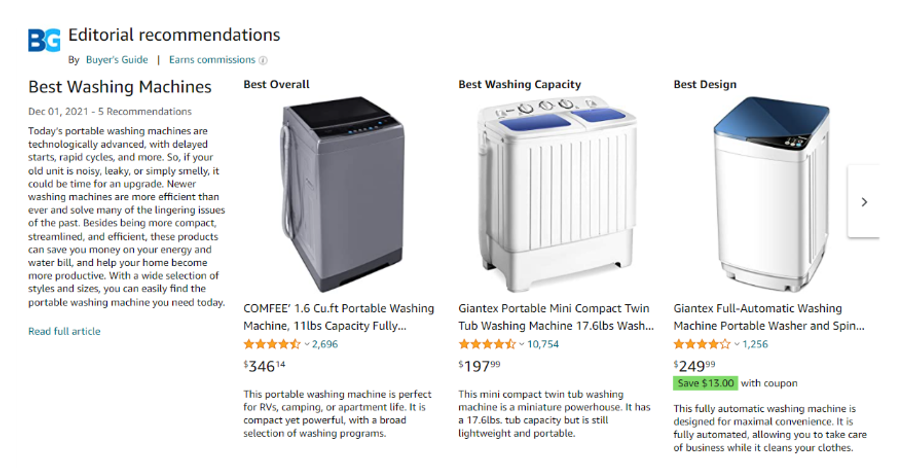
Task: Click the twin tub washer product image
Action: point(558,194)
